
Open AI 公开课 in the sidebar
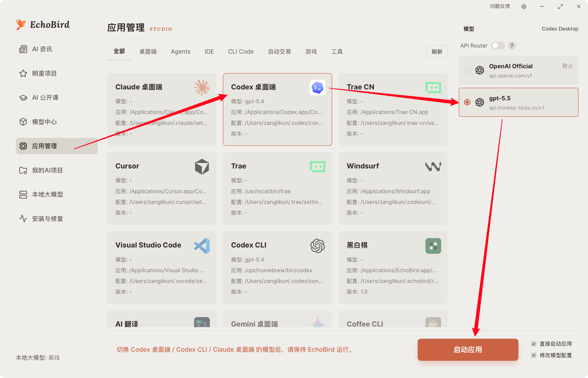pyautogui.click(x=57, y=98)
